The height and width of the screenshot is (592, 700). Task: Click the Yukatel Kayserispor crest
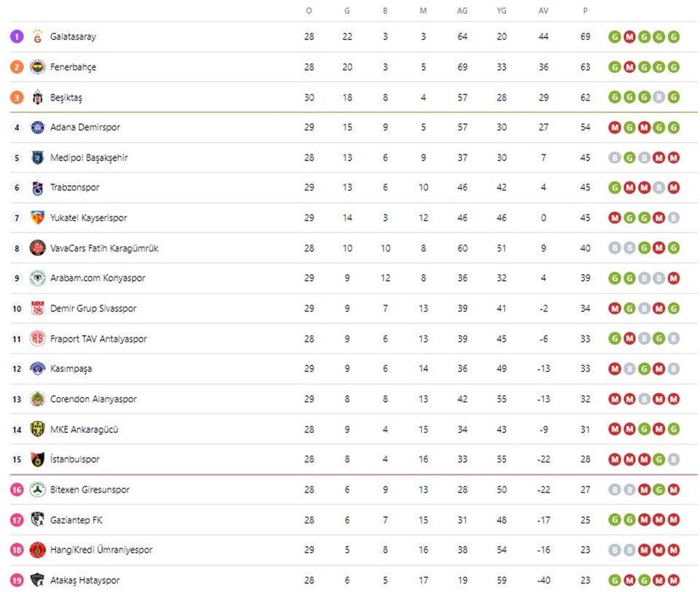[37, 218]
